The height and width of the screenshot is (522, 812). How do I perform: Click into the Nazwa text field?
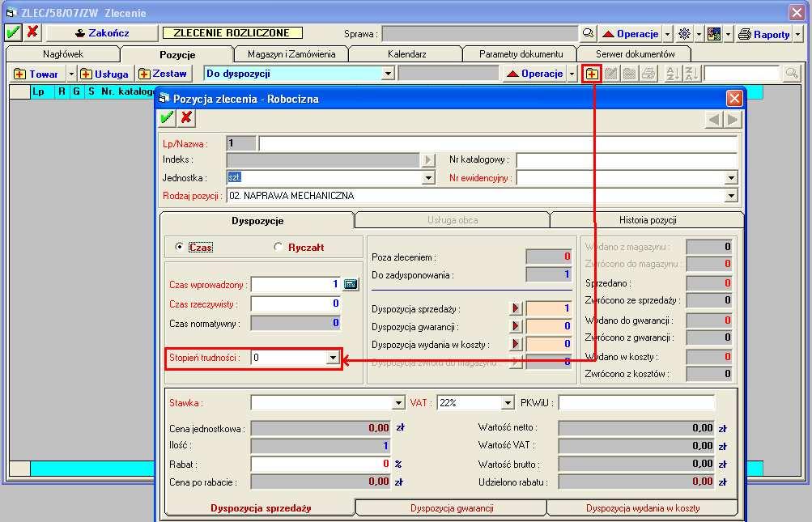(x=498, y=143)
